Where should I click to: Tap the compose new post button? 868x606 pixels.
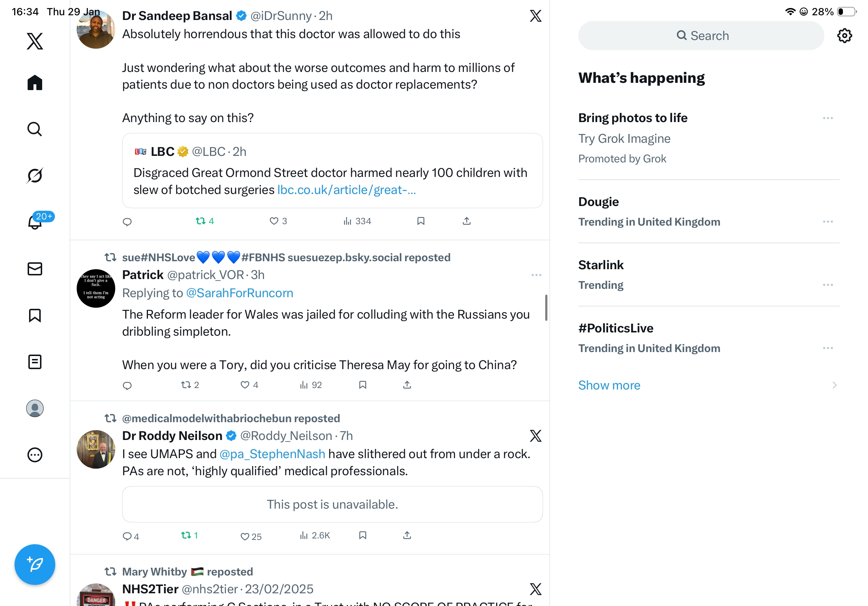(35, 564)
